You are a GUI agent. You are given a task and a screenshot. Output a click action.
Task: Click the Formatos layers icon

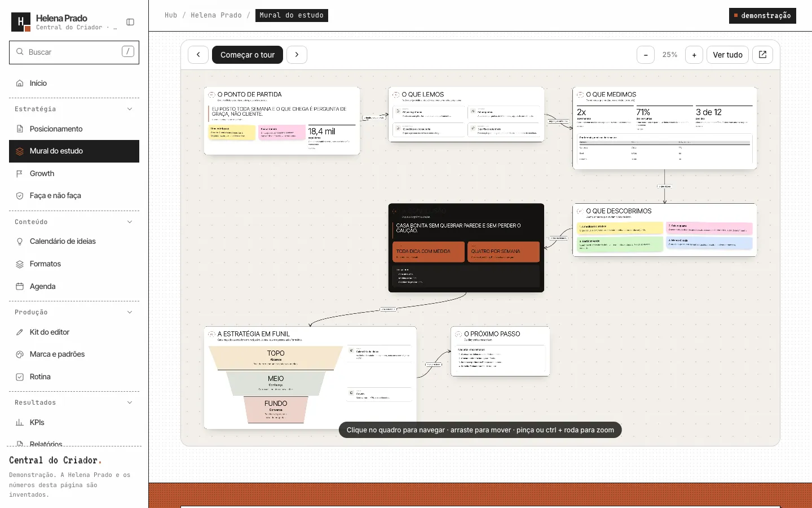coord(20,264)
